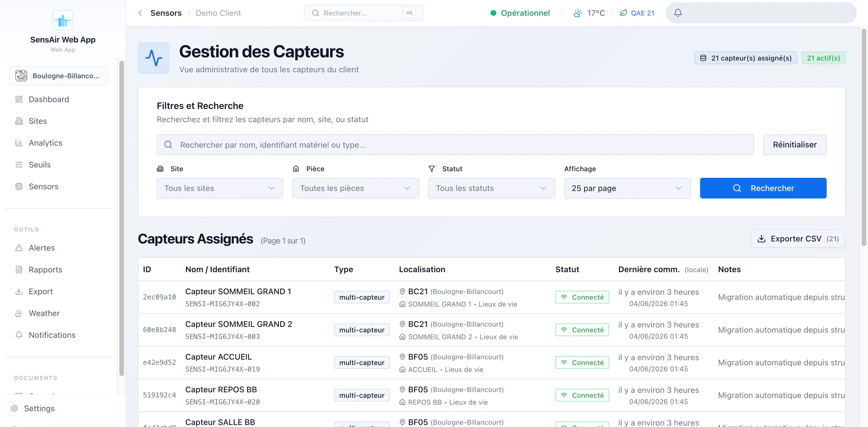Viewport: 868px width, 427px height.
Task: Click the pulse icon beside Gestion des Capteurs
Action: [x=154, y=58]
